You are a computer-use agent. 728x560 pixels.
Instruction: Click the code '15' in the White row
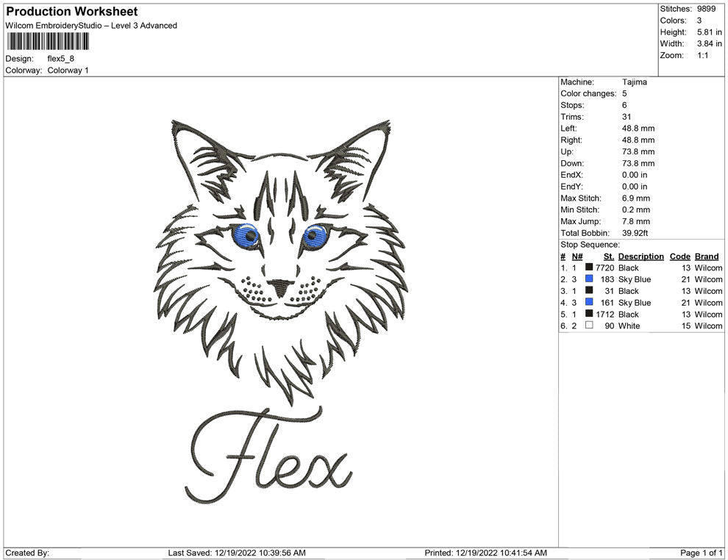686,326
